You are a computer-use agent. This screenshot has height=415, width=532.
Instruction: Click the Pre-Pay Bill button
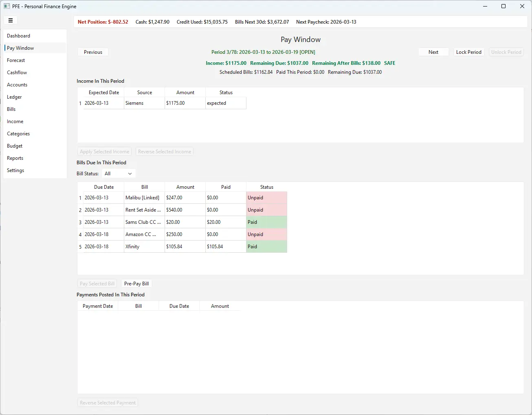coord(136,284)
